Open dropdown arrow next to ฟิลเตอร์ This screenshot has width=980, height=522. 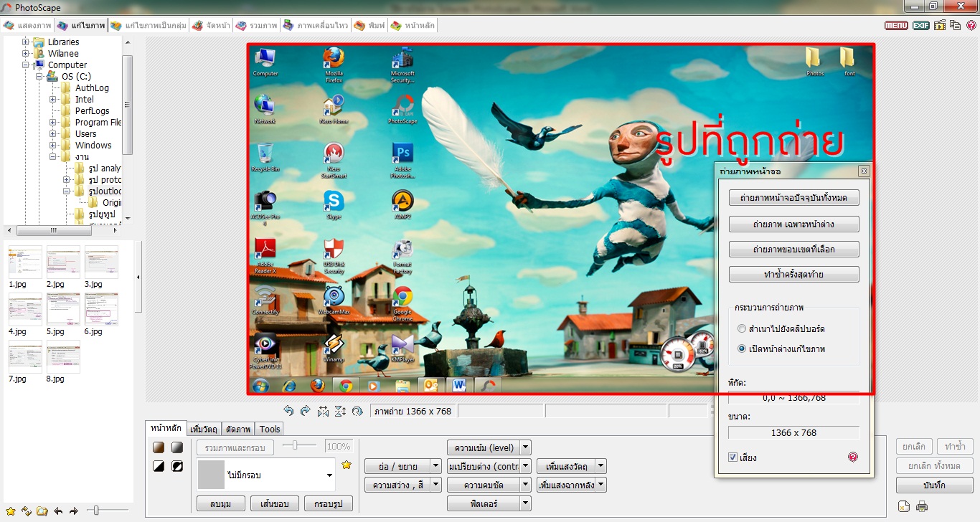(x=526, y=503)
